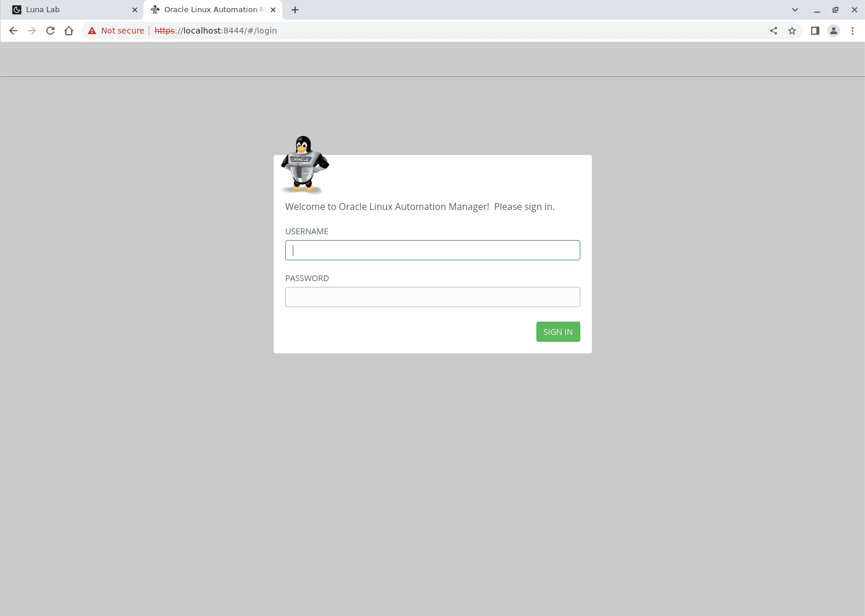Go back with the browser back arrow

13,31
